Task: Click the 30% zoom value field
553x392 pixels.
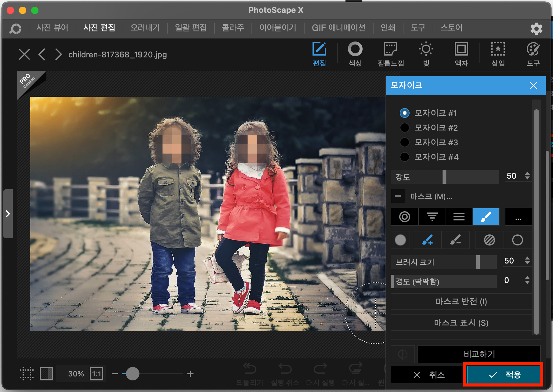Action: (x=76, y=374)
